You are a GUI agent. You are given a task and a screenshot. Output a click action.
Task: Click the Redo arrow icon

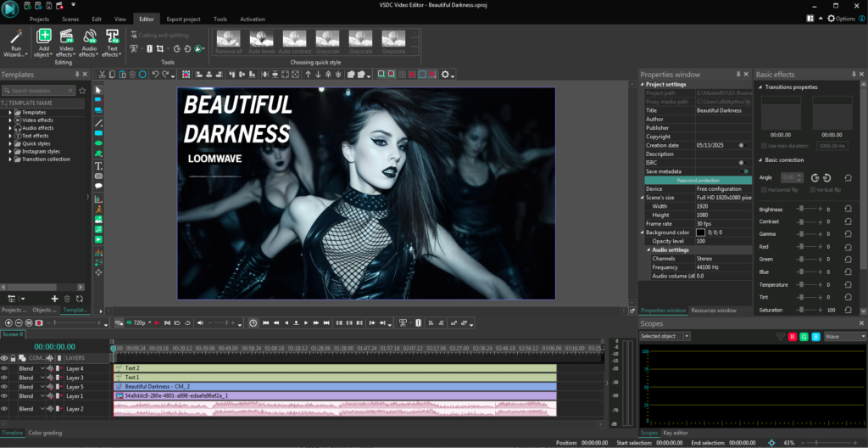click(165, 75)
